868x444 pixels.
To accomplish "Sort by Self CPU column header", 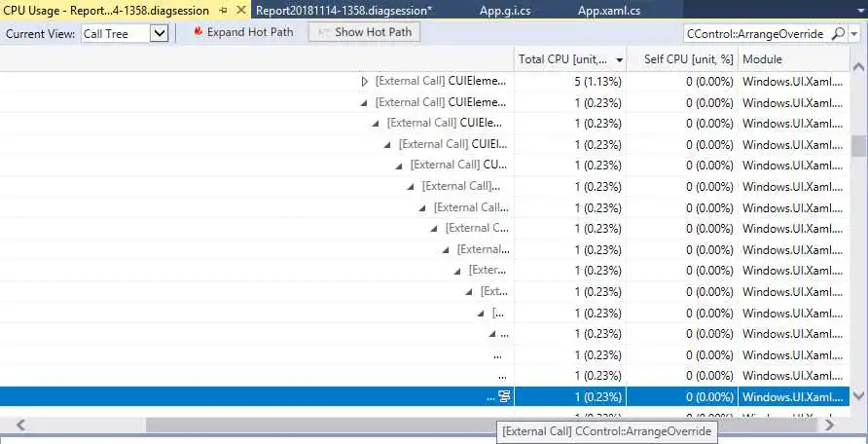I will click(682, 59).
